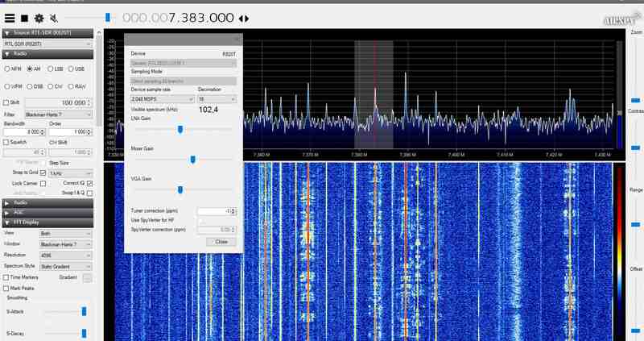Open the FFT Window dropdown
Screen dimensions: 644x341
click(66, 244)
